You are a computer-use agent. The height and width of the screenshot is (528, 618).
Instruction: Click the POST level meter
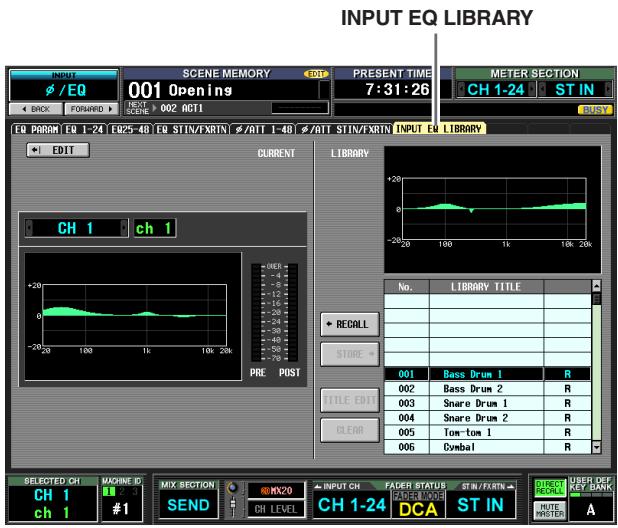coord(293,312)
